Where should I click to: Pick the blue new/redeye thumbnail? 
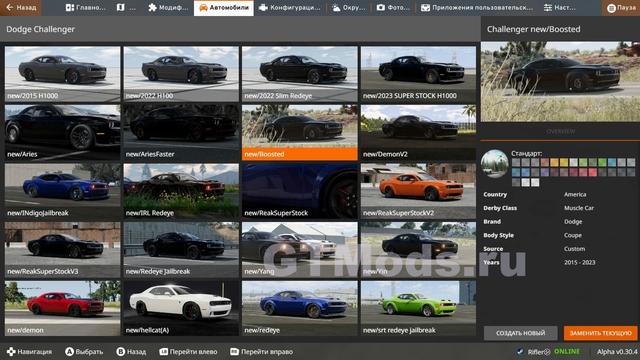(x=300, y=308)
